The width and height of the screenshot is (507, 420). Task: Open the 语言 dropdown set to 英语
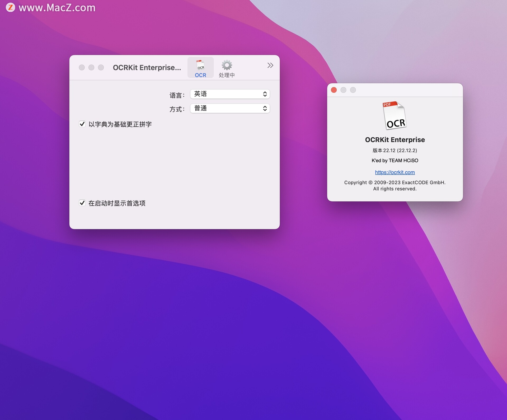[x=230, y=94]
